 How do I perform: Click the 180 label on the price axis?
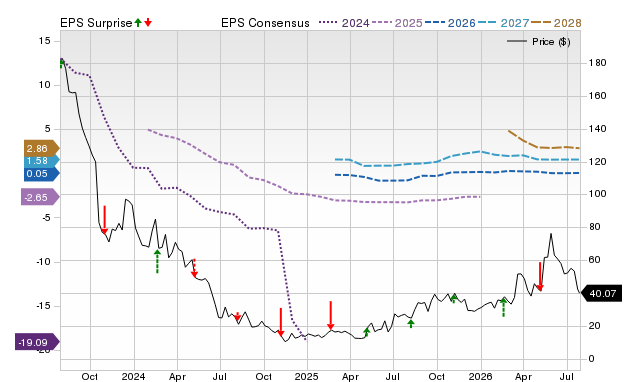[598, 63]
